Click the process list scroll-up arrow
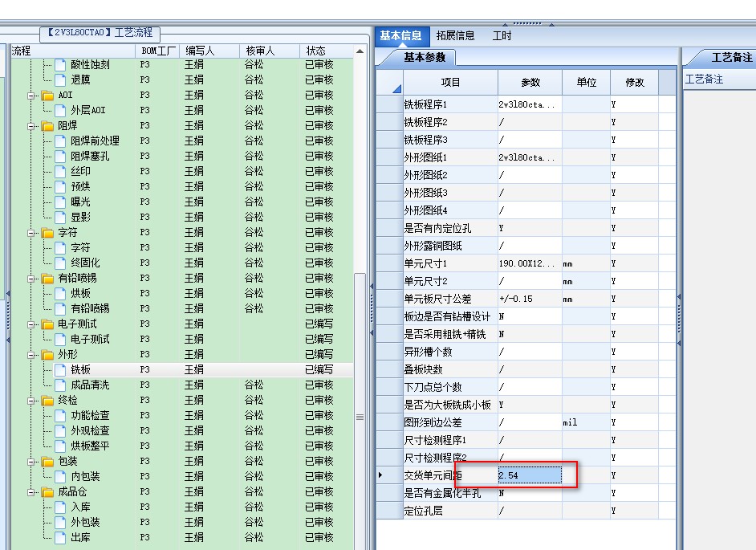 tap(360, 51)
